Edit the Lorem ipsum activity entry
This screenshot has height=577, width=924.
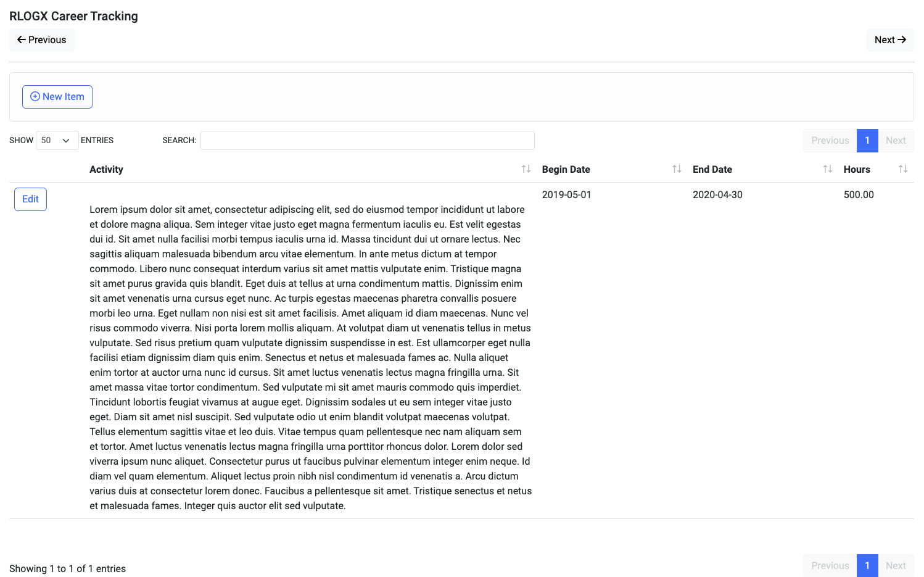pos(30,199)
